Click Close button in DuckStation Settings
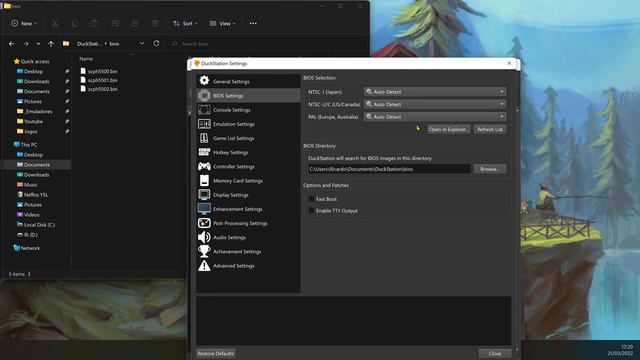This screenshot has width=640, height=360. click(x=495, y=353)
